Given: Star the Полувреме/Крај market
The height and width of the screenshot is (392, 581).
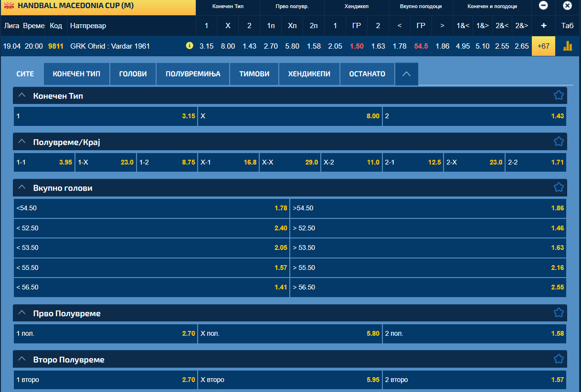Looking at the screenshot, I should [559, 142].
